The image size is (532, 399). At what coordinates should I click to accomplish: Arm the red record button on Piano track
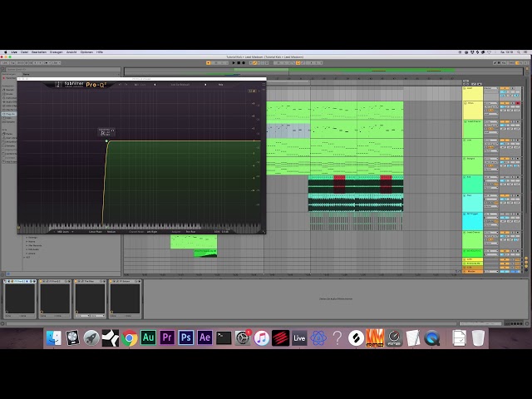pos(518,103)
